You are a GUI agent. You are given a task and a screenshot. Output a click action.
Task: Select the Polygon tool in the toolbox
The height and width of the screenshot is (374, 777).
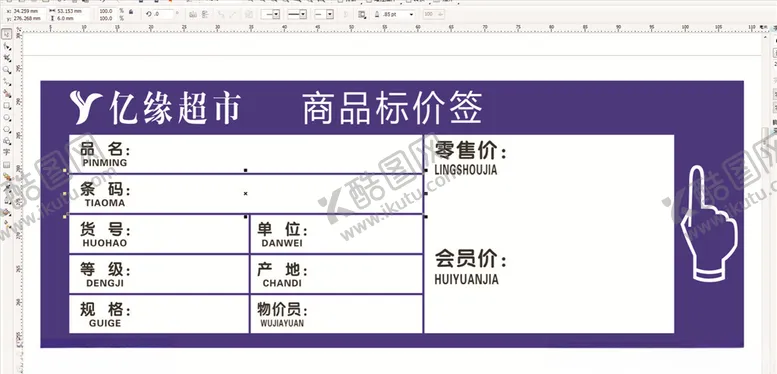pos(7,129)
